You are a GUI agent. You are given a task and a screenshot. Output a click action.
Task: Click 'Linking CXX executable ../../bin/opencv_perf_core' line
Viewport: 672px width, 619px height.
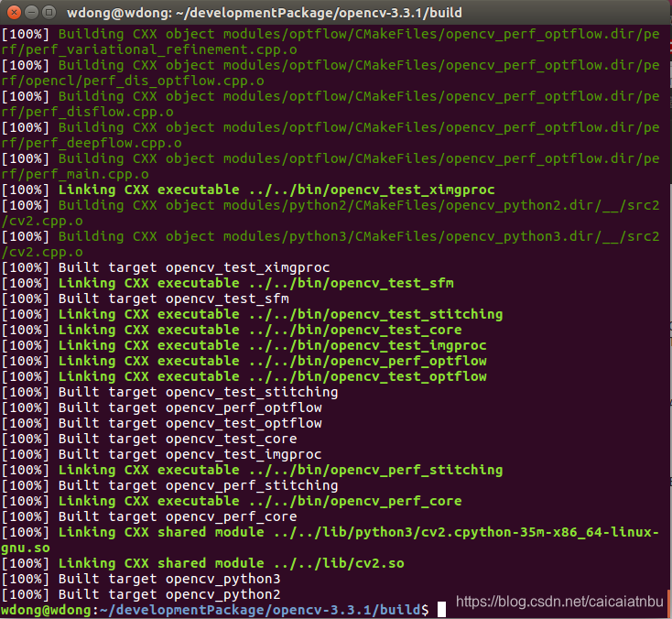click(232, 501)
